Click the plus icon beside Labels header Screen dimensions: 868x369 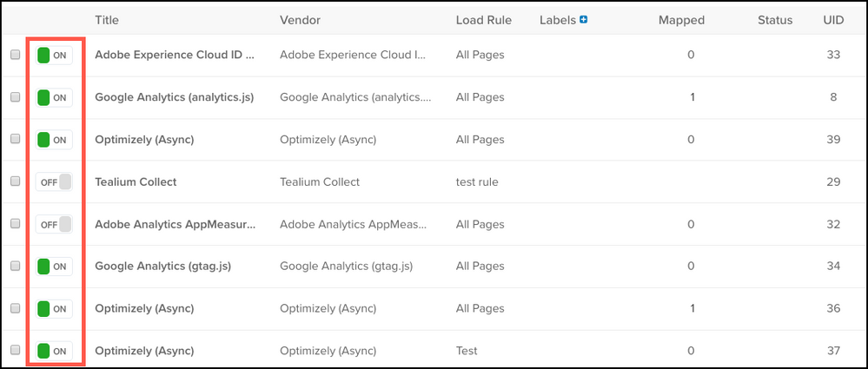[584, 19]
